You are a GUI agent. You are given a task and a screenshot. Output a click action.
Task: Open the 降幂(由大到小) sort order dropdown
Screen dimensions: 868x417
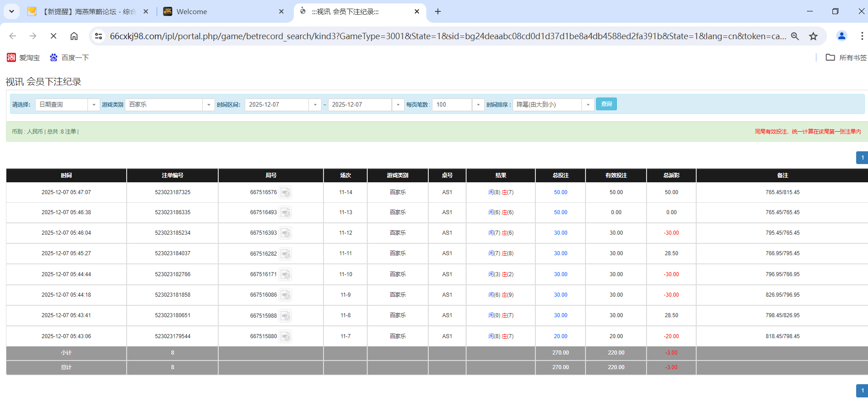(x=588, y=104)
